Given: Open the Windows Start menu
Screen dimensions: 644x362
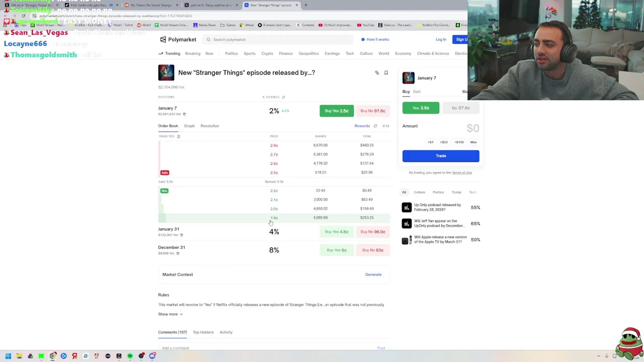Looking at the screenshot, I should point(8,356).
